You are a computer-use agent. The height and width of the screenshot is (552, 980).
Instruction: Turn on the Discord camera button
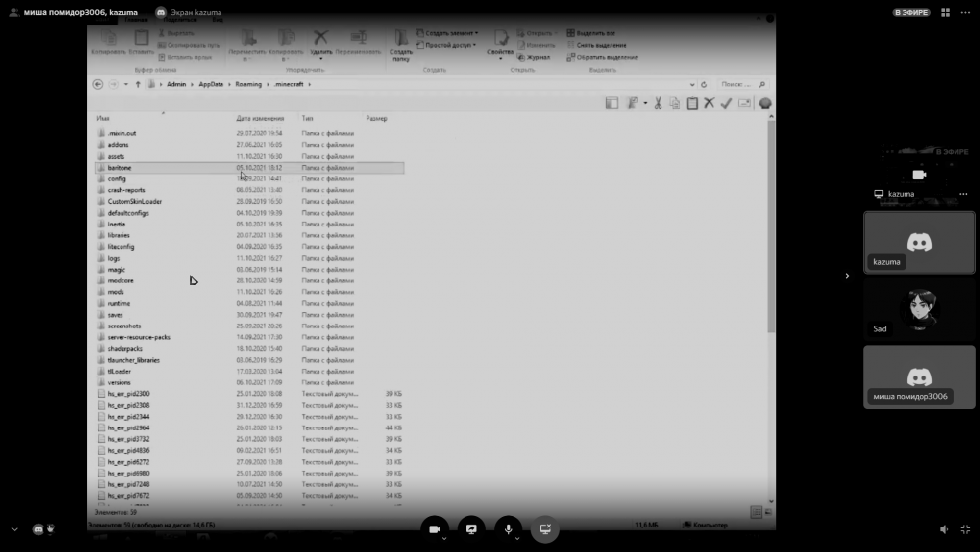coord(434,528)
